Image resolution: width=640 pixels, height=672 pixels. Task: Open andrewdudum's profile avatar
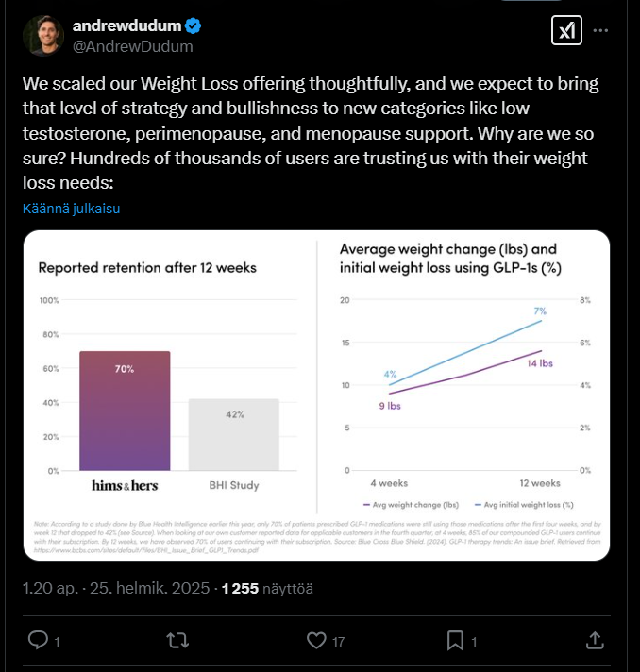tap(43, 36)
